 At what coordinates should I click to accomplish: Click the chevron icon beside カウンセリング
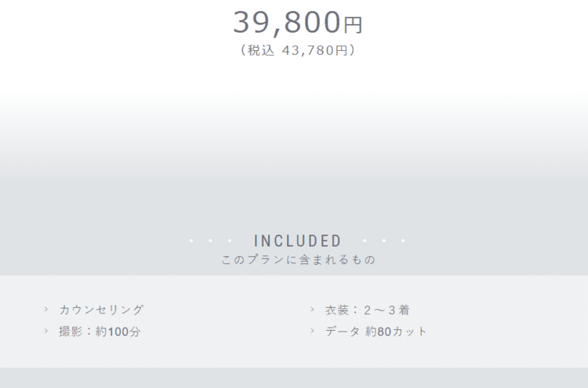point(46,310)
